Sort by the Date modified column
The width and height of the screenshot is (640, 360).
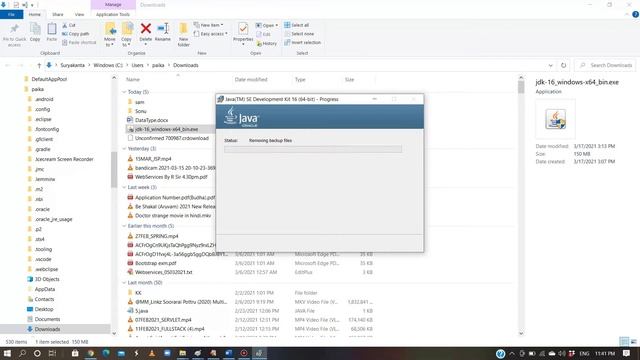[x=251, y=80]
